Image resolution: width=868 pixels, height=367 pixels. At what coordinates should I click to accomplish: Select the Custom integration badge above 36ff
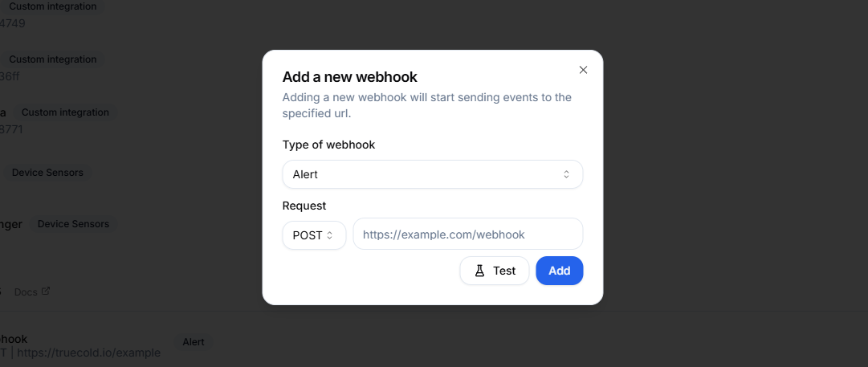(52, 59)
